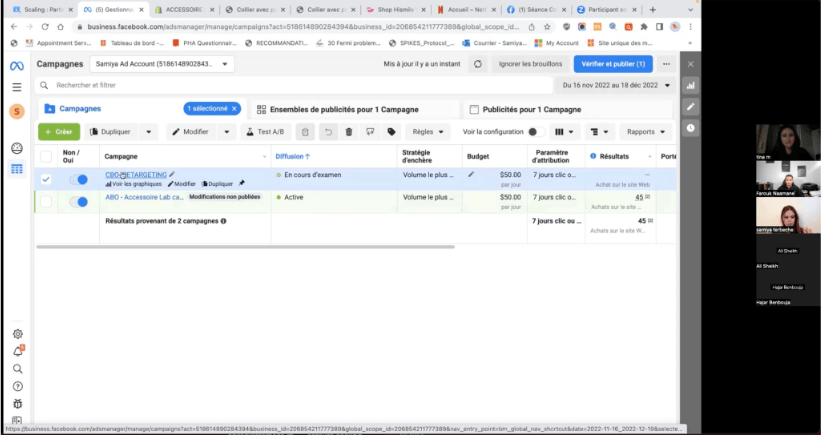The height and width of the screenshot is (435, 823).
Task: Delete selected campaign with trash icon
Action: pyautogui.click(x=349, y=132)
